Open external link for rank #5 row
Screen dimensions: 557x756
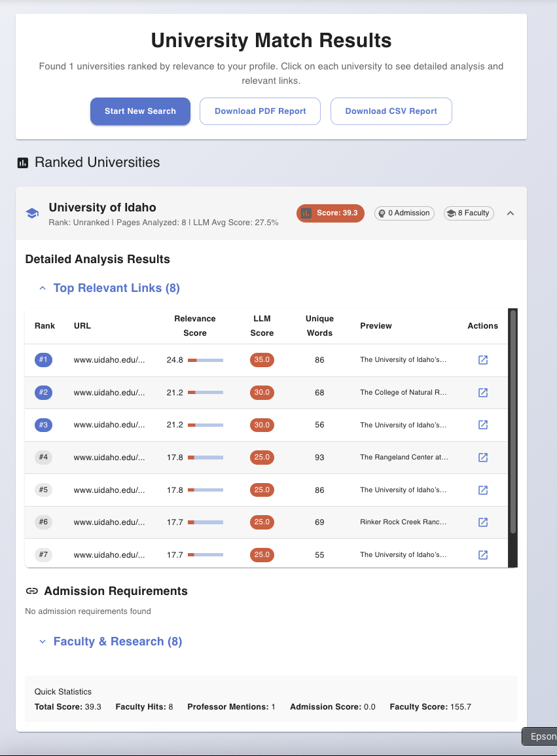pos(483,490)
